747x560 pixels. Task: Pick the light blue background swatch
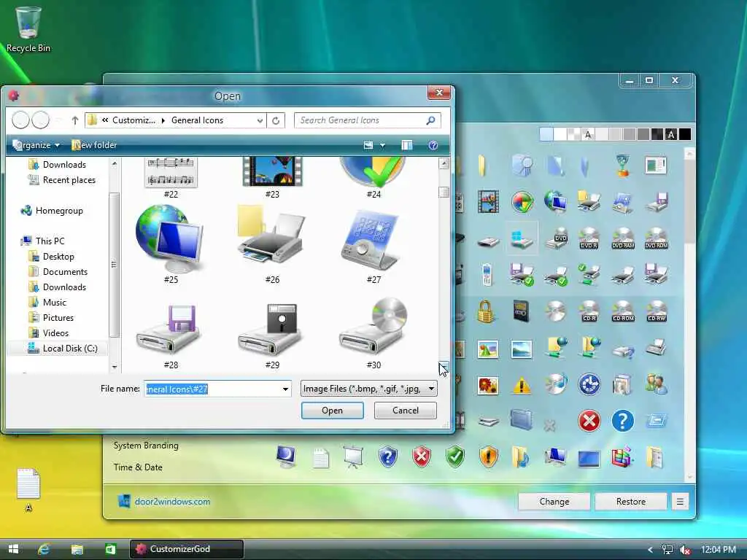[x=546, y=135]
